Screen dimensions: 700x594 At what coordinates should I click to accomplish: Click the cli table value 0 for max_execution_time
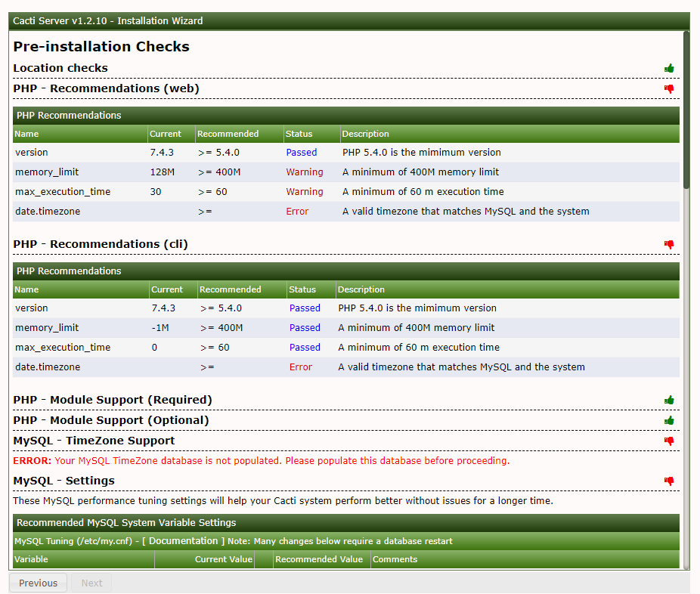click(154, 348)
